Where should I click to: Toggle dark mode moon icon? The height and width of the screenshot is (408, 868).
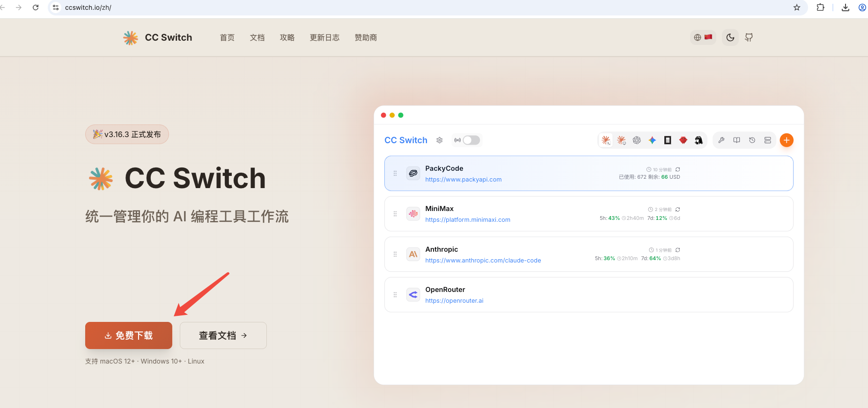tap(730, 37)
